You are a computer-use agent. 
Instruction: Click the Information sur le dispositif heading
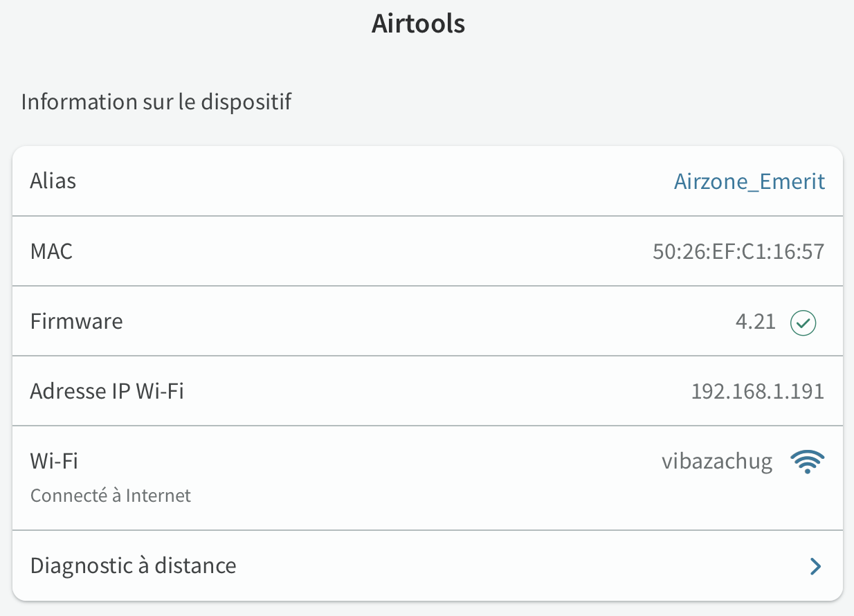(x=156, y=102)
